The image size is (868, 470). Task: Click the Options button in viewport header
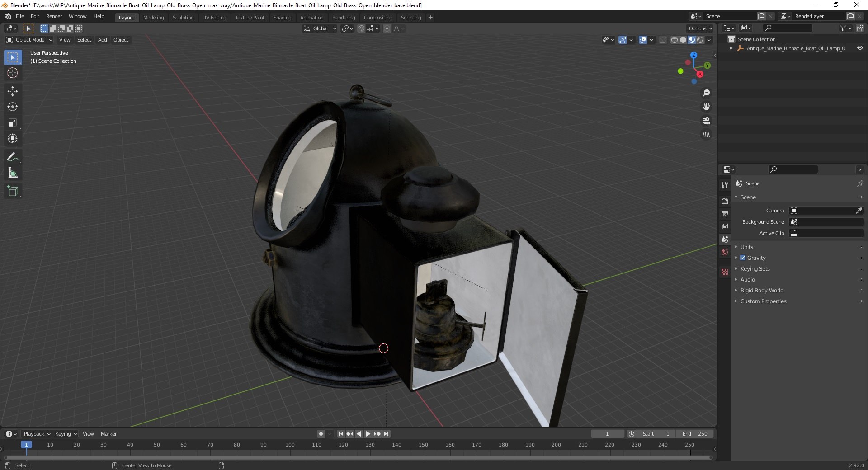click(700, 28)
